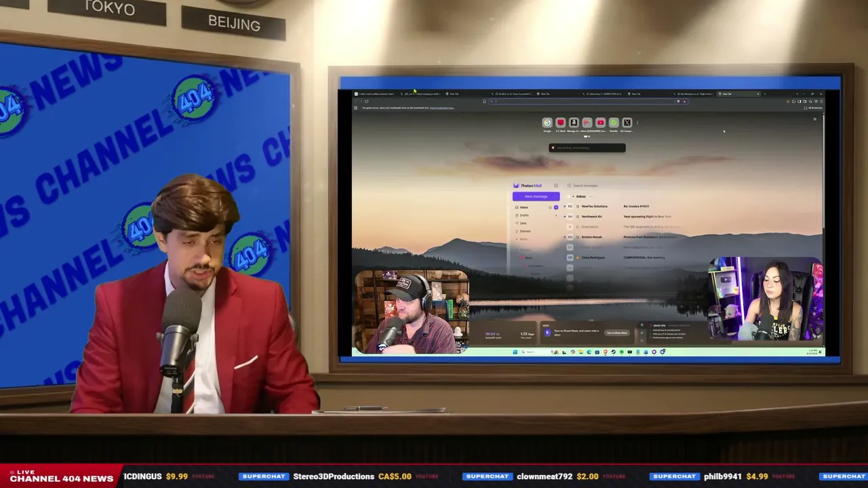Open the taskbar clock and date
Image resolution: width=868 pixels, height=488 pixels.
point(812,352)
